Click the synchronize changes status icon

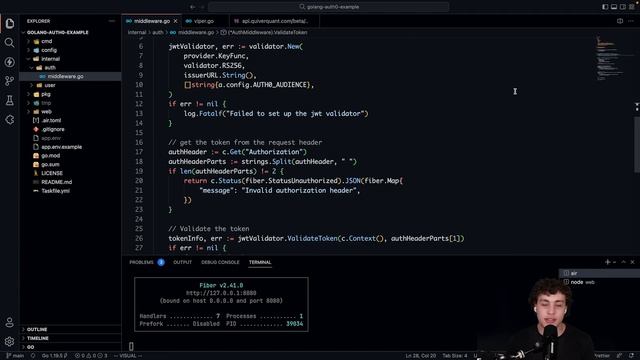tap(33, 356)
